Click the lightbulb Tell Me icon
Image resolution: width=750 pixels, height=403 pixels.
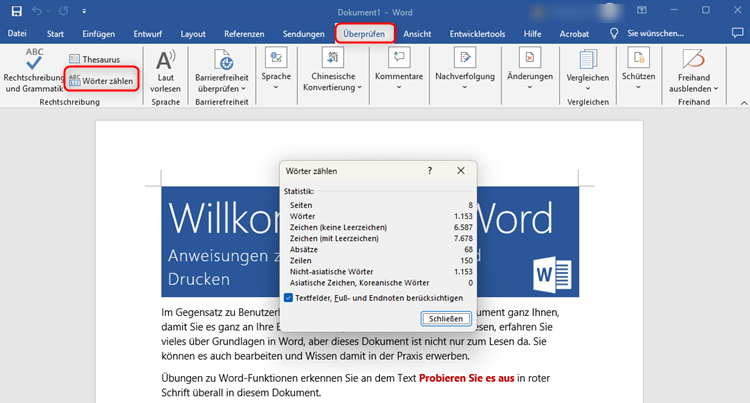coord(614,33)
